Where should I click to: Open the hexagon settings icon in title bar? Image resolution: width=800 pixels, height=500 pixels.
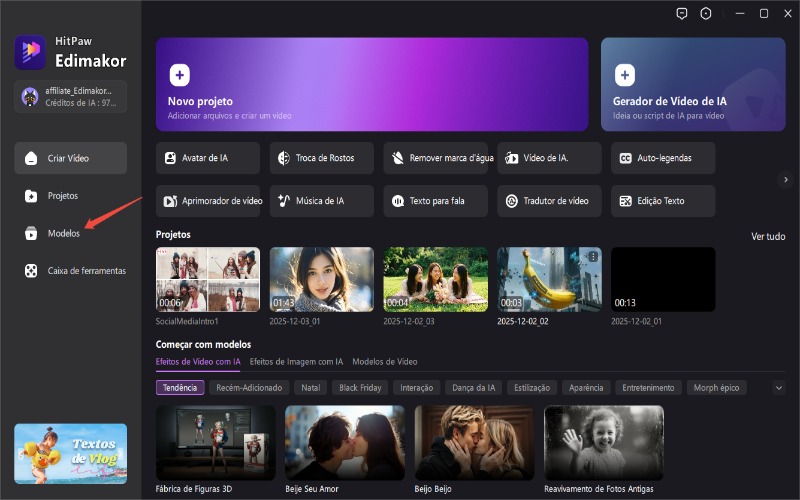[706, 14]
